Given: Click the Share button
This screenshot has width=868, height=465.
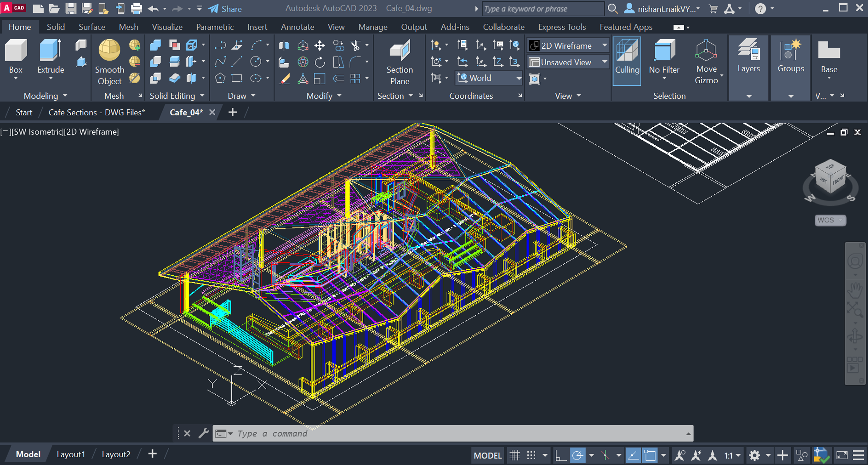Looking at the screenshot, I should tap(225, 9).
